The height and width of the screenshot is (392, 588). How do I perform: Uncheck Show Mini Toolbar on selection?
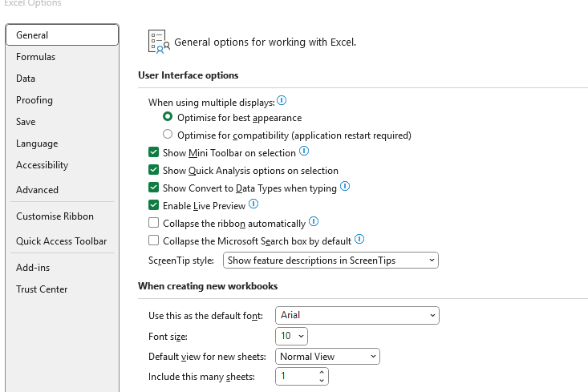point(154,152)
